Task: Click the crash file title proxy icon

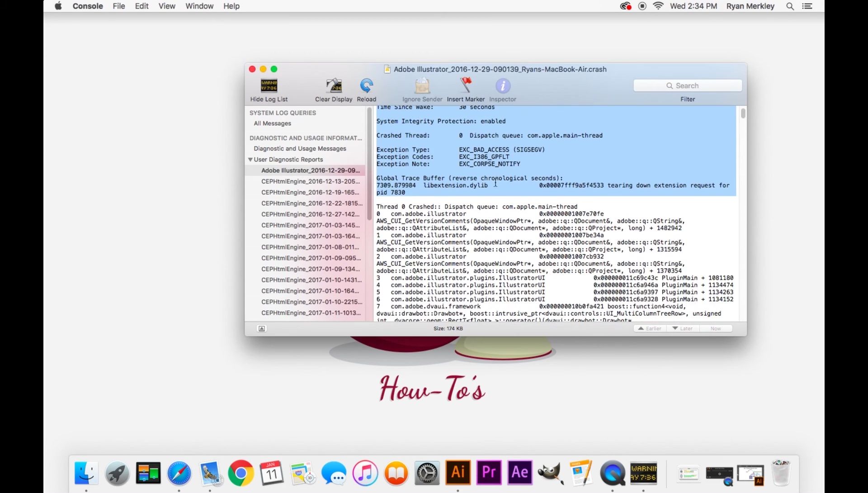Action: point(387,69)
